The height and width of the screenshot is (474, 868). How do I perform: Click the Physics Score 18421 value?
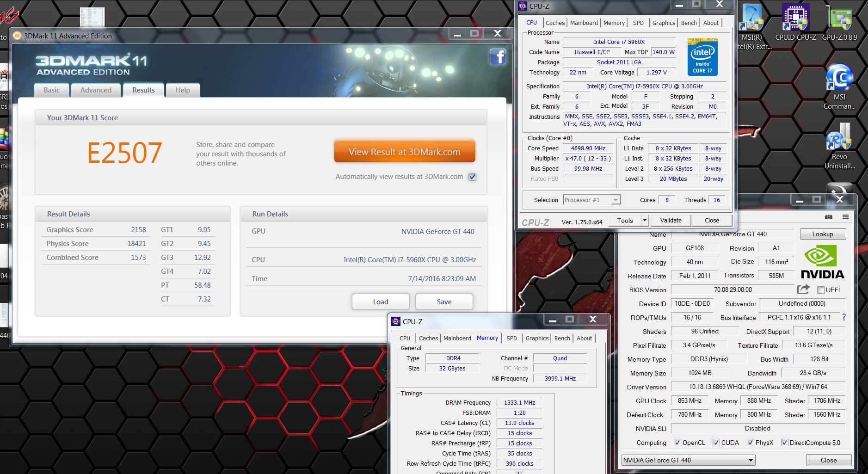point(136,244)
